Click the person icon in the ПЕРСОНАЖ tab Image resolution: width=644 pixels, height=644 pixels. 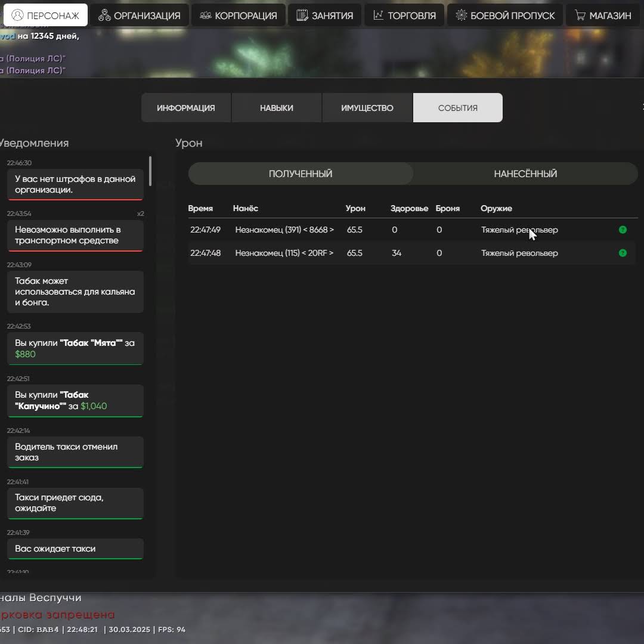click(x=18, y=16)
